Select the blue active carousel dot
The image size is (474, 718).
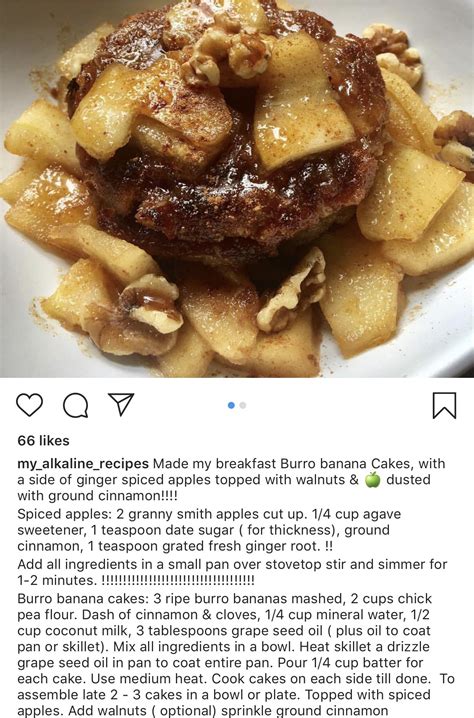(231, 405)
